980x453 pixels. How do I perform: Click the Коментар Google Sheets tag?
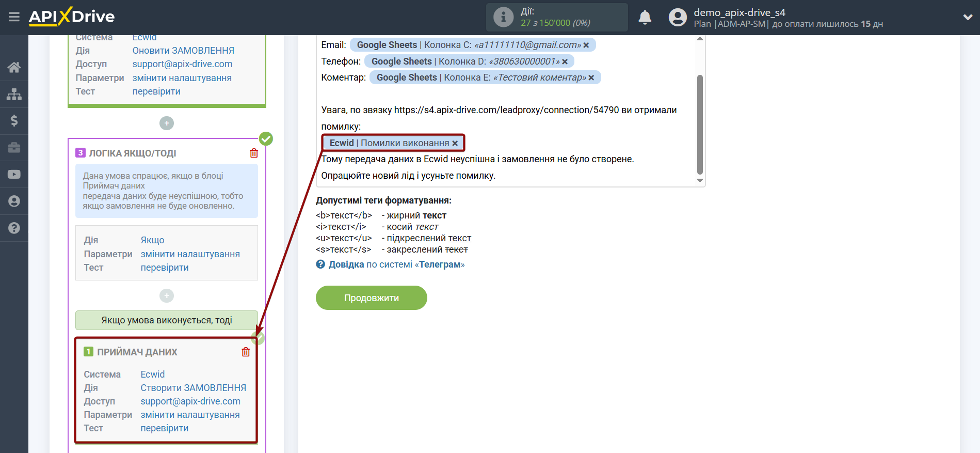coord(485,77)
